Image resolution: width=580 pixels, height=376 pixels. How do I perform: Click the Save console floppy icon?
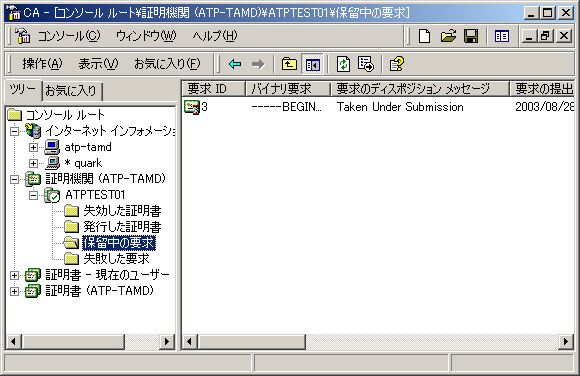[x=471, y=36]
